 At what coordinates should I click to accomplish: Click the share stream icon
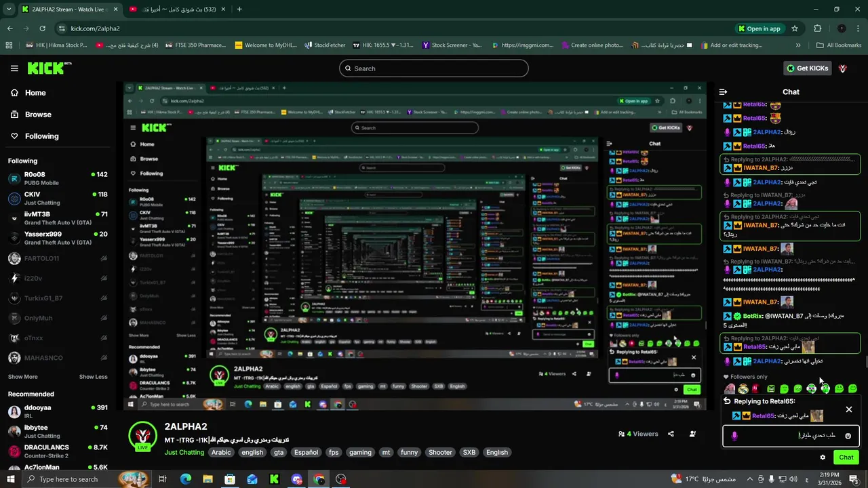671,434
